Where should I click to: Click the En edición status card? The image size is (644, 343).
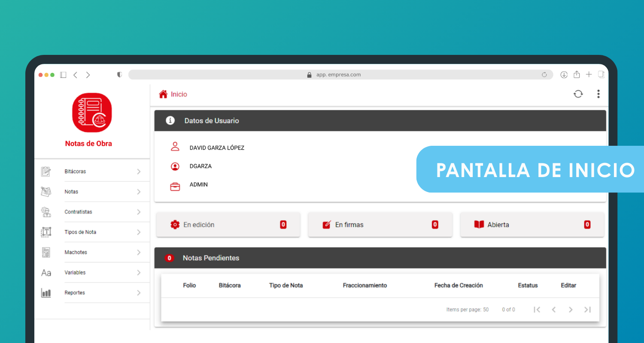(228, 225)
